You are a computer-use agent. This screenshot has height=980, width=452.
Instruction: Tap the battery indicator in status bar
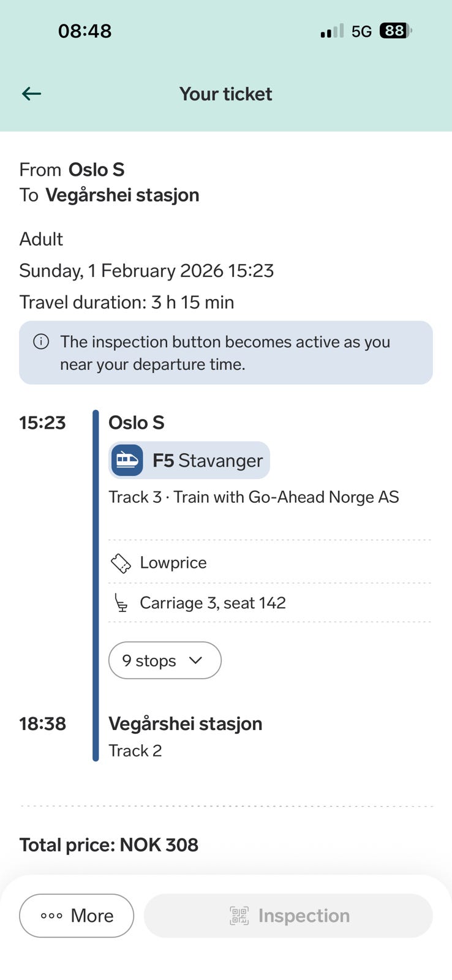[x=395, y=31]
